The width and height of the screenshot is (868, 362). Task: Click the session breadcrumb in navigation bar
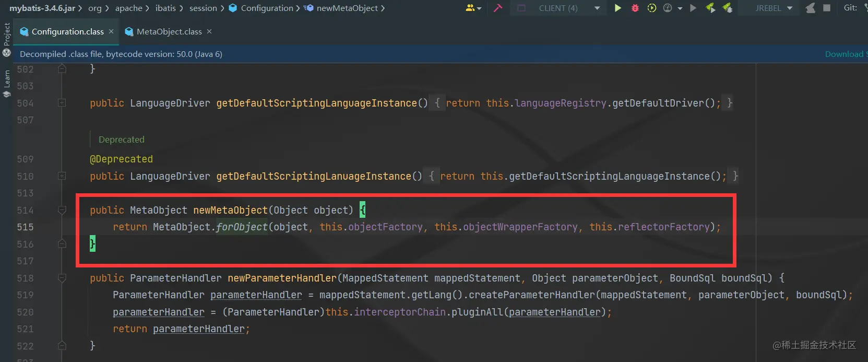click(203, 8)
